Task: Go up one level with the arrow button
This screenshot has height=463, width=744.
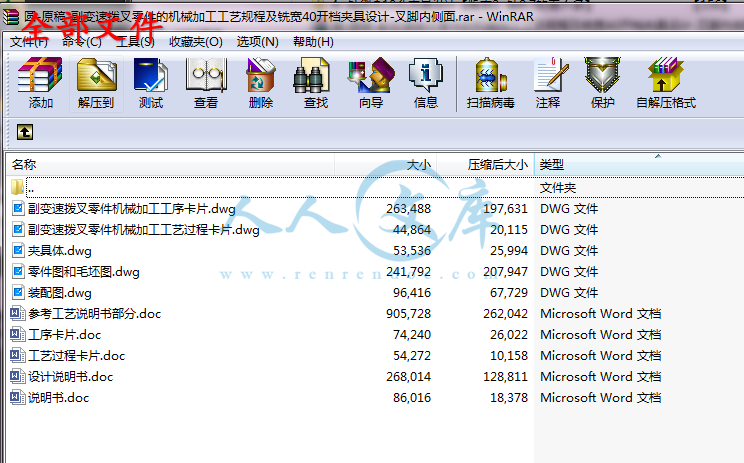Action: (x=25, y=132)
